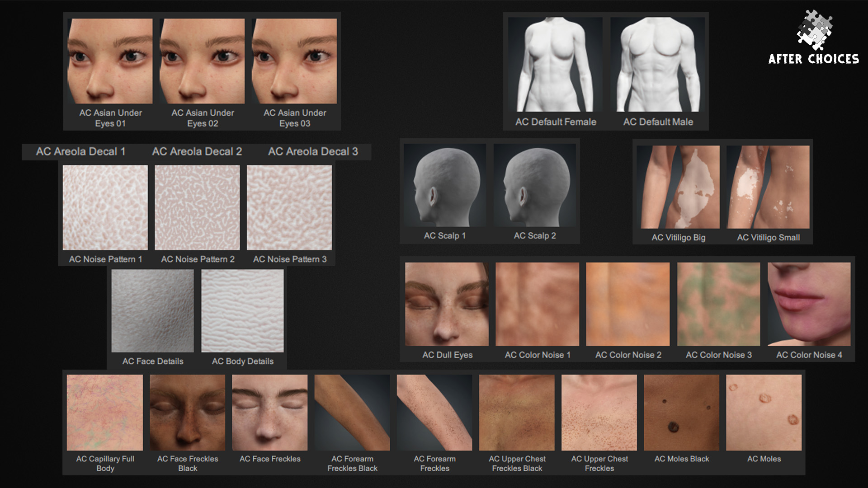The width and height of the screenshot is (868, 488).
Task: Apply the AC Dull Eyes preset
Action: pyautogui.click(x=447, y=304)
